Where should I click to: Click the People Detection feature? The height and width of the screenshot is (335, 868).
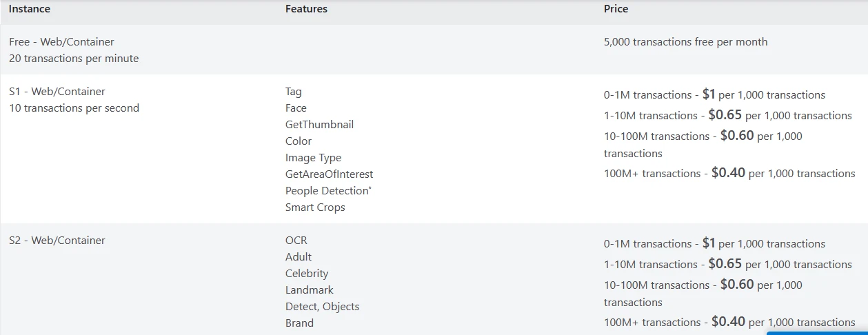328,191
